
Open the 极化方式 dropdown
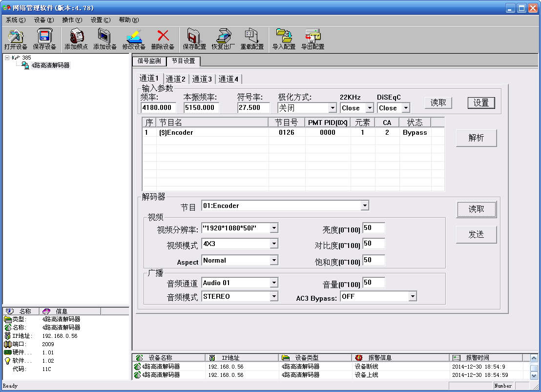coord(332,108)
